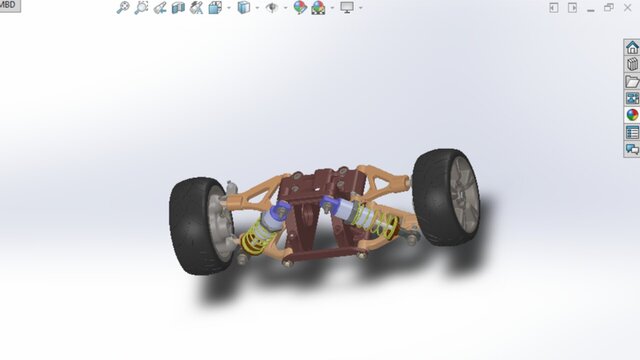Activate the Section View tool

[178, 7]
